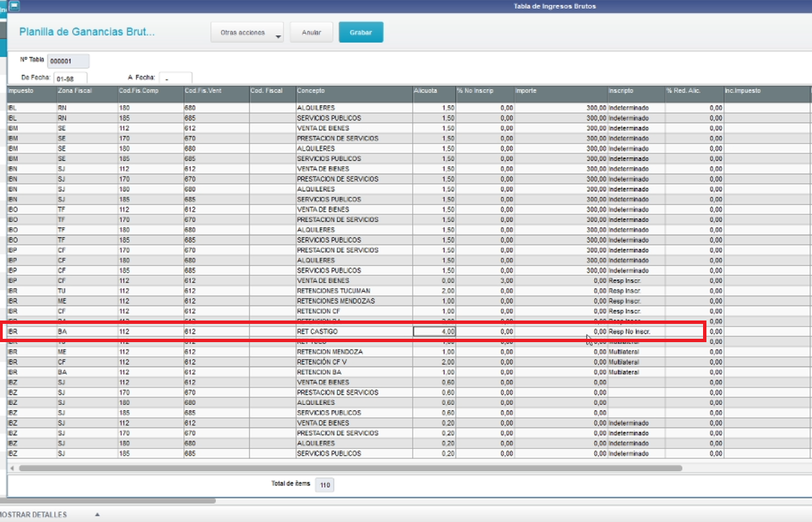Image resolution: width=812 pixels, height=522 pixels.
Task: Click VENTA DE BIENES with Resp Inscr. in IBP row
Action: pos(354,281)
